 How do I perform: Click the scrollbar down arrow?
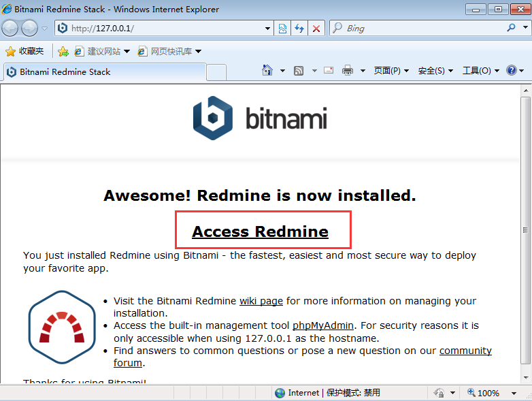[526, 377]
